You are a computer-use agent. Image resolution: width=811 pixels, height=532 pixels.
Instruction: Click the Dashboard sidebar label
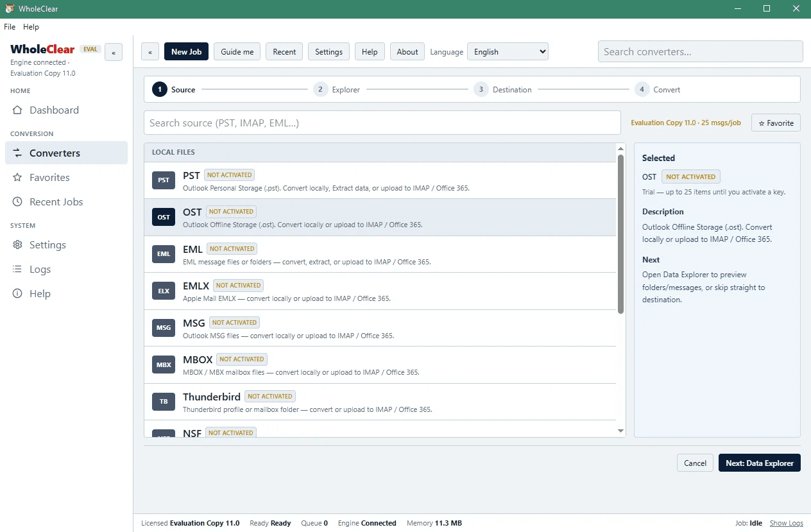[54, 110]
